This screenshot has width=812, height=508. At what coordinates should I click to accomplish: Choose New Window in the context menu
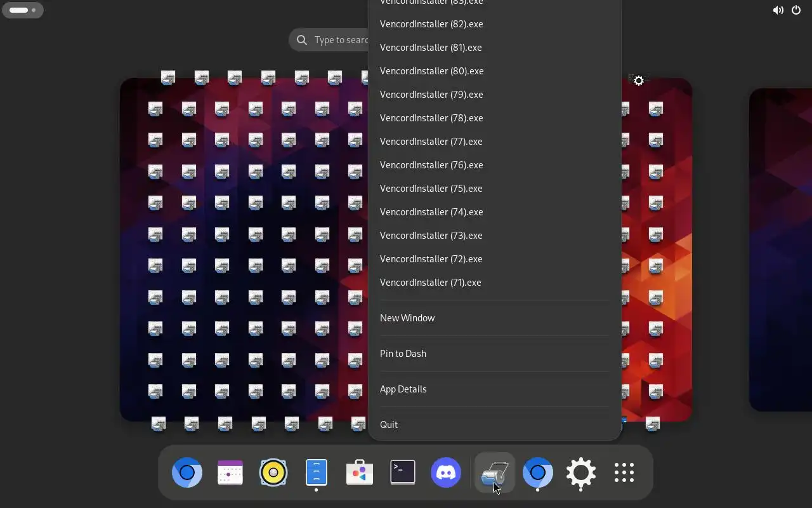(494, 318)
